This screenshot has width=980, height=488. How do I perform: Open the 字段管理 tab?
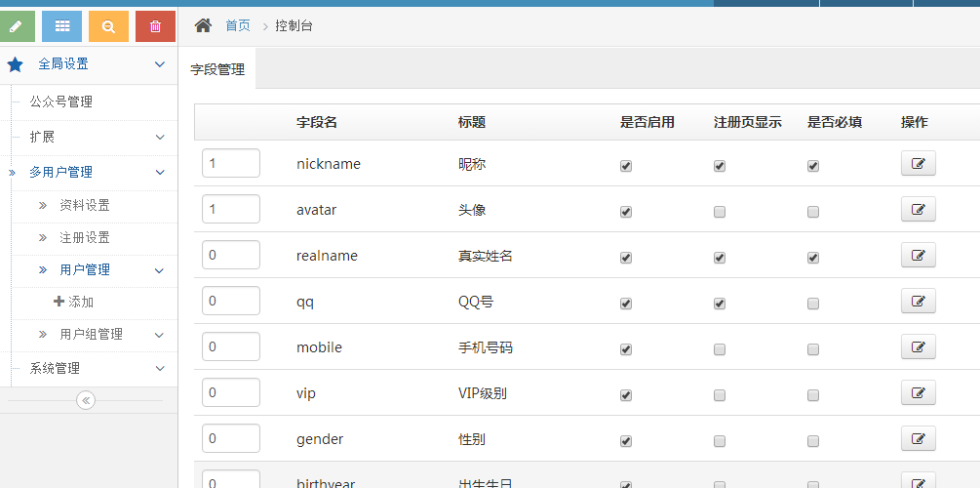click(x=217, y=70)
